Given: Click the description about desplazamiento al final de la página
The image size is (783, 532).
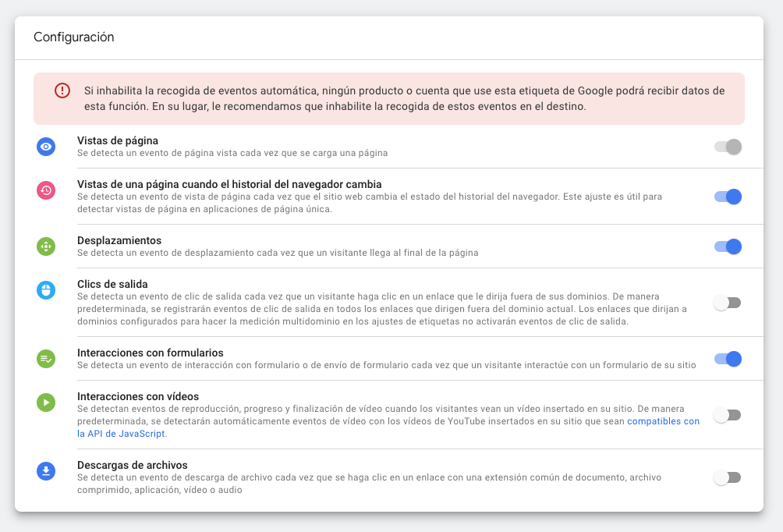Looking at the screenshot, I should tap(278, 253).
